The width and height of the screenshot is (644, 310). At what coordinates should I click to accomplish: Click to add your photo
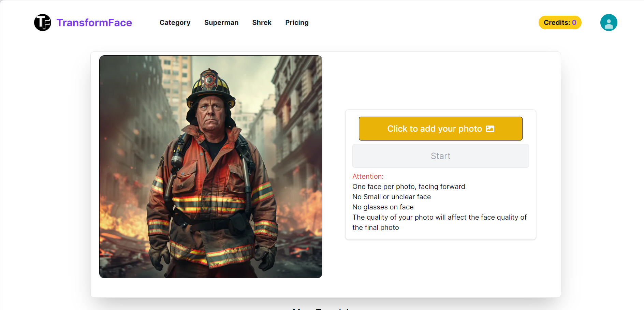click(x=440, y=129)
